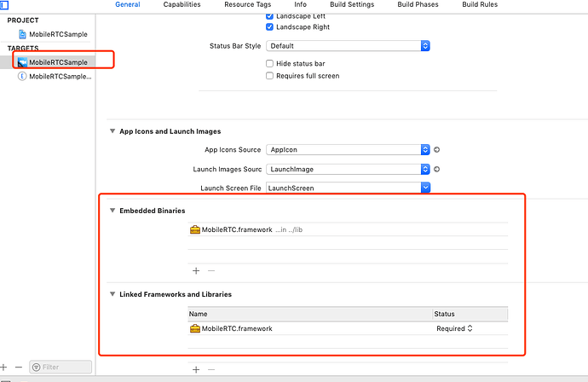Click App Icons and Launch Images title
Image resolution: width=588 pixels, height=382 pixels.
coord(170,131)
